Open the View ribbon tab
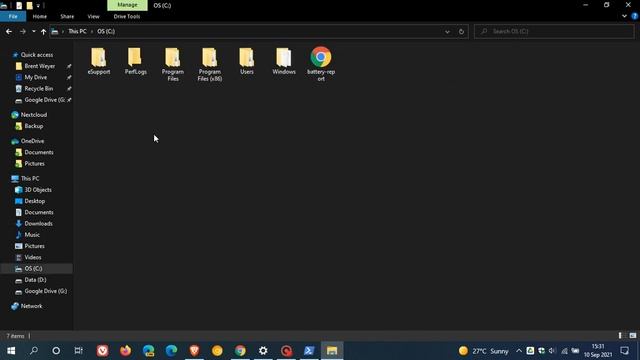The width and height of the screenshot is (640, 360). pyautogui.click(x=93, y=16)
